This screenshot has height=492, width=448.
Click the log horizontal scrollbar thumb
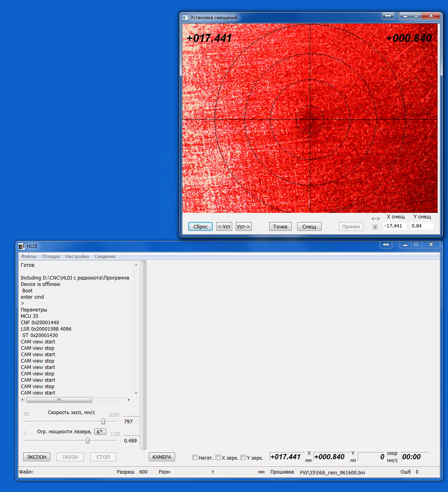point(59,400)
